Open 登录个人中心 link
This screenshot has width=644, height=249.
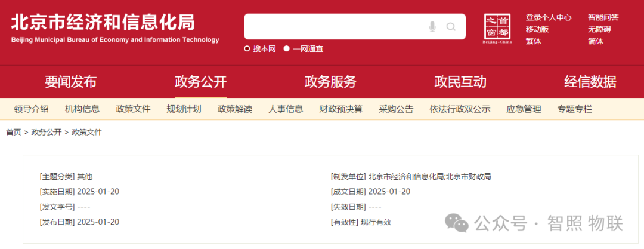click(549, 17)
